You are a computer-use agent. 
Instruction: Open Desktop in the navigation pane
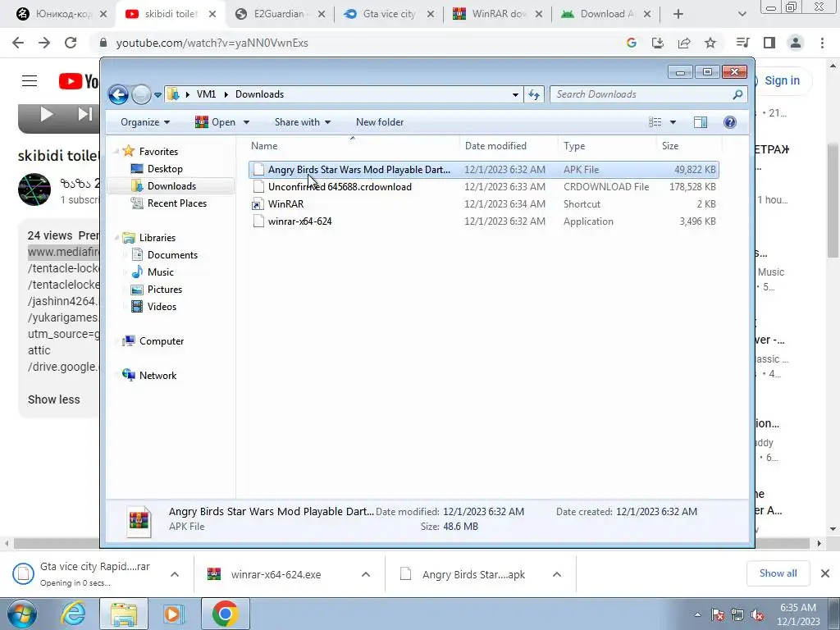(164, 169)
